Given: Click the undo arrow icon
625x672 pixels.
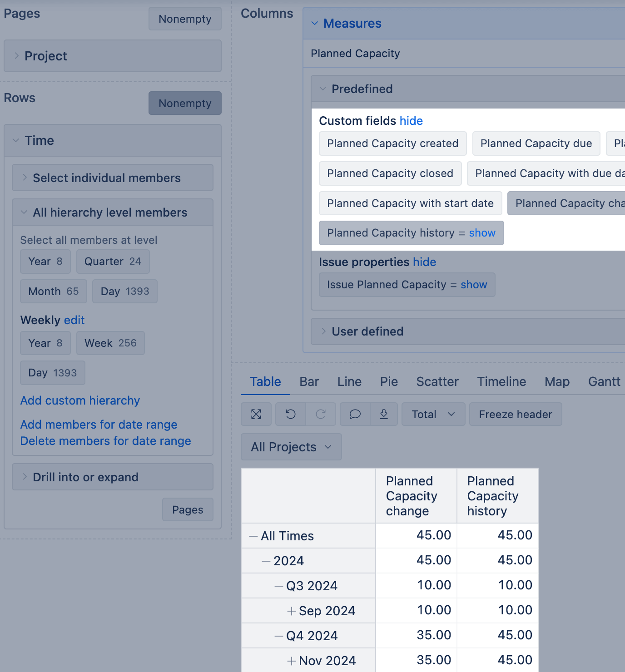Looking at the screenshot, I should [291, 414].
